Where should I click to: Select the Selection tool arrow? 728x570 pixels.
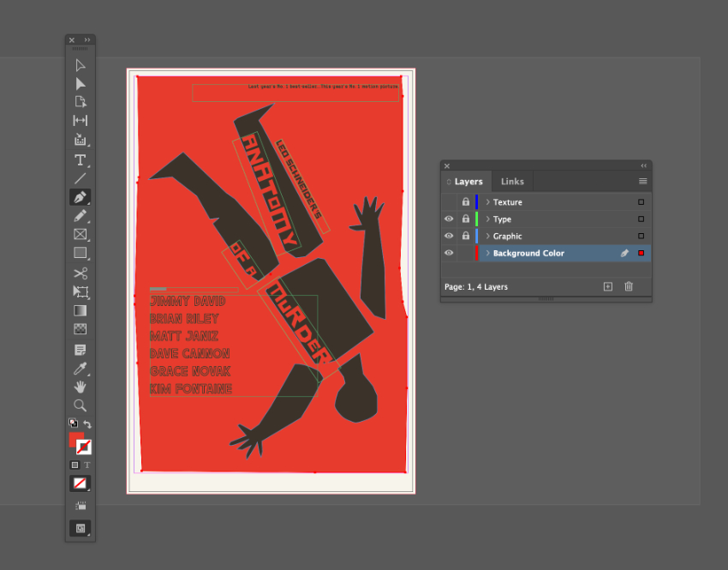(x=80, y=65)
